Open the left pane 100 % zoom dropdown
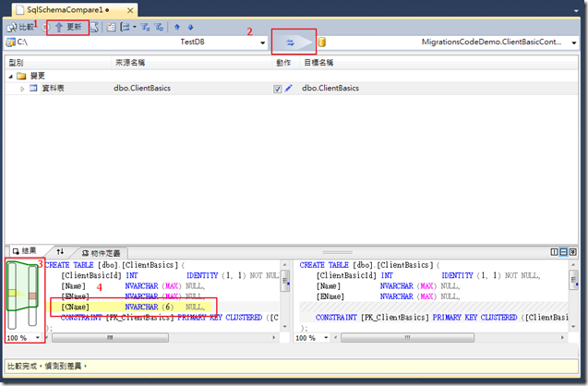The width and height of the screenshot is (588, 386). pyautogui.click(x=38, y=338)
